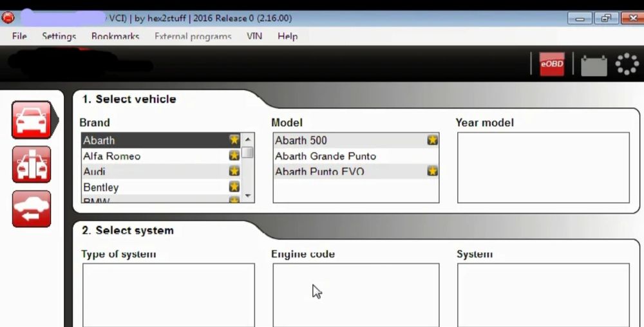Select Audi in the Brand list
The height and width of the screenshot is (327, 644).
[160, 171]
